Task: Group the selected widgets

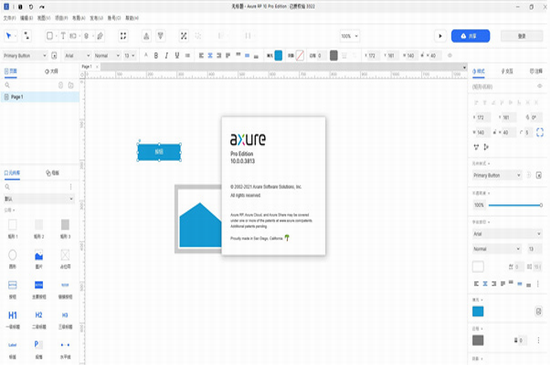Action: point(183,36)
